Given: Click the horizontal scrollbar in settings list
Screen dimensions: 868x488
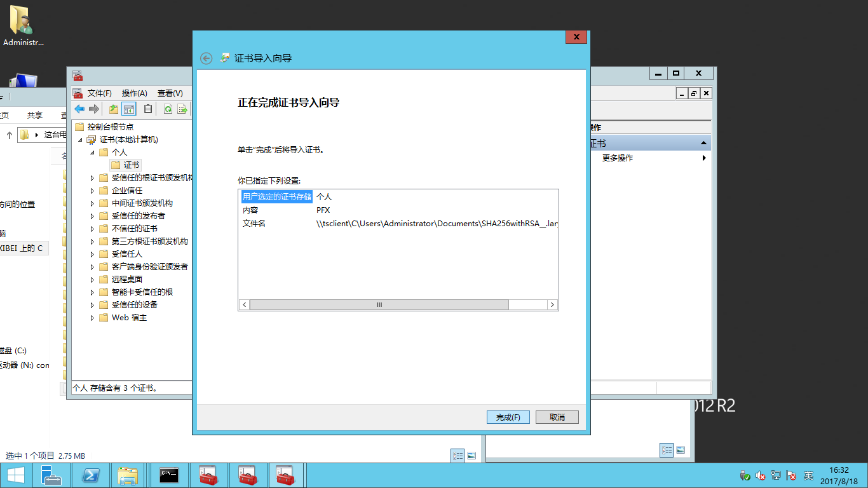Looking at the screenshot, I should point(379,305).
